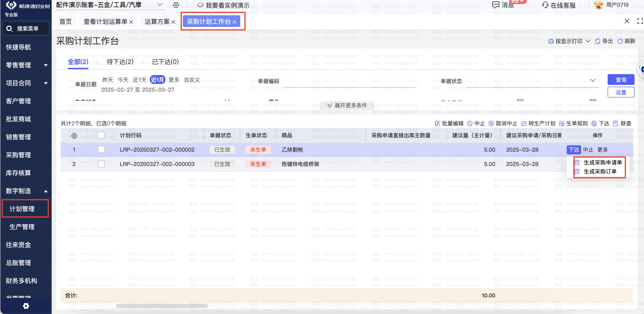Click the 导出 export icon
644x314 pixels.
click(598, 42)
